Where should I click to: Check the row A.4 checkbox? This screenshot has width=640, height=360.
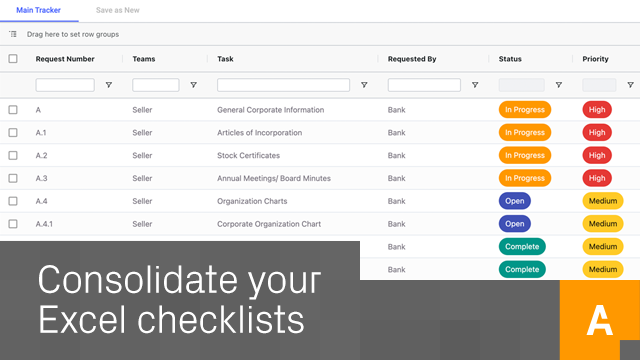point(13,201)
